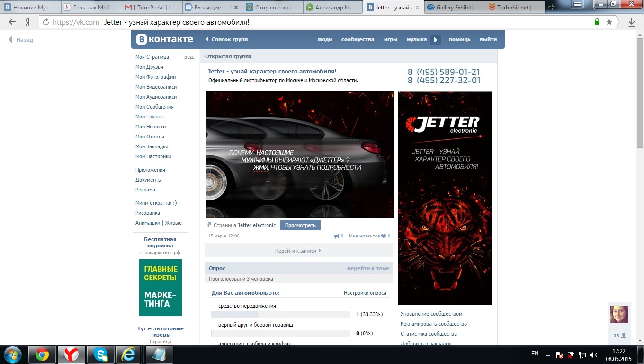Click the 'Просмотреть' button
The image size is (644, 364).
300,225
